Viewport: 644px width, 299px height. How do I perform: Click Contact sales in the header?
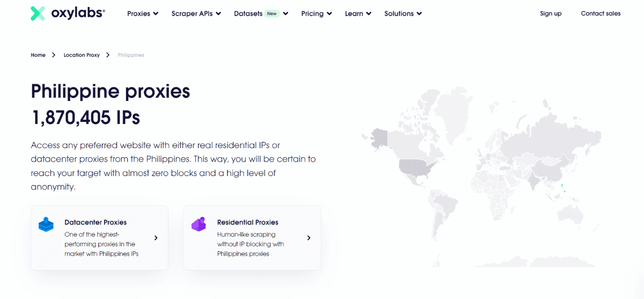click(x=601, y=13)
